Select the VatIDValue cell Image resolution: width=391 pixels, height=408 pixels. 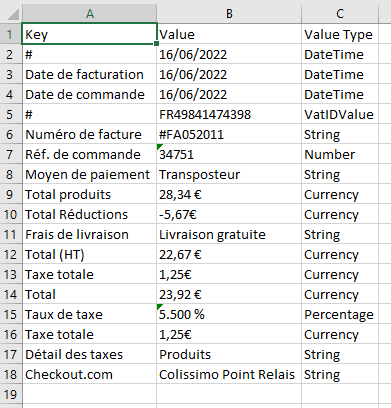coord(340,114)
